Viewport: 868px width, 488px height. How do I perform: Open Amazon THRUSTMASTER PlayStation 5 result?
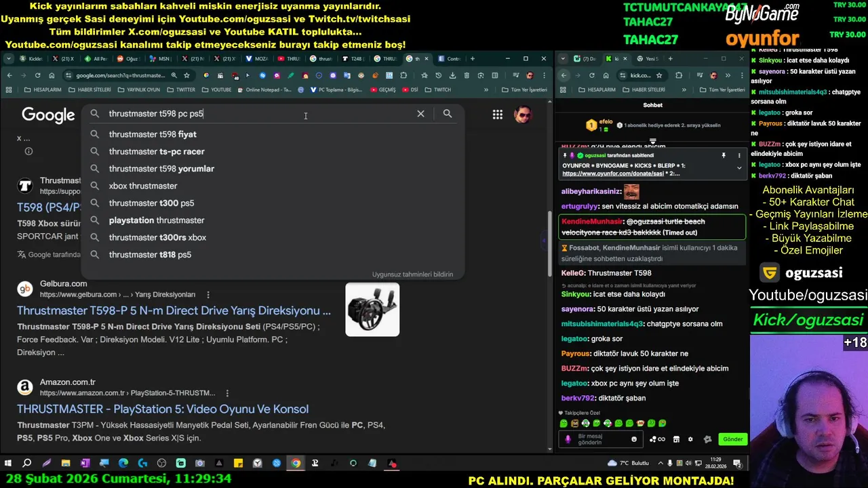tap(163, 409)
